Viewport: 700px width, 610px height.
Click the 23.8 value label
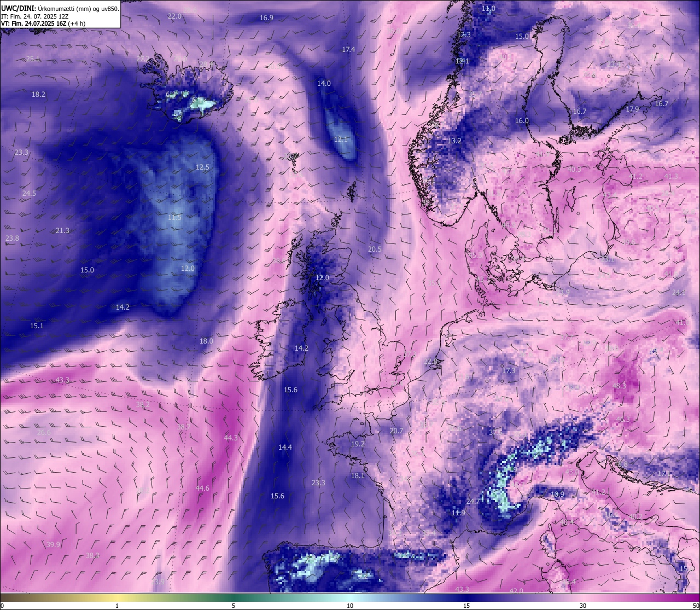coord(12,239)
